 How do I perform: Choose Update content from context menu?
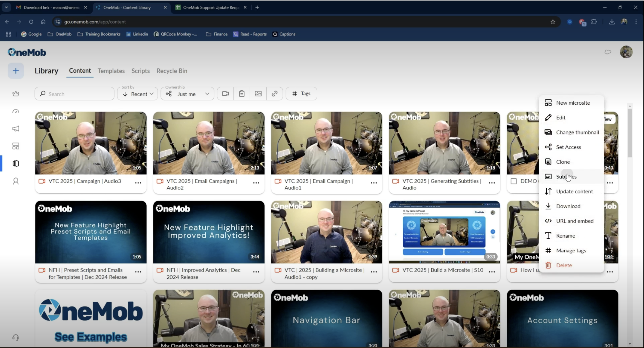click(x=571, y=191)
